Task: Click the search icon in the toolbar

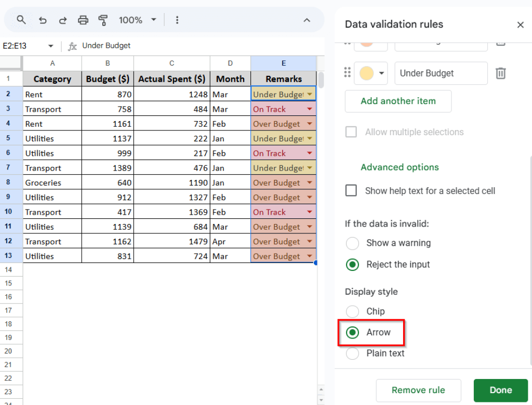Action: (21, 20)
